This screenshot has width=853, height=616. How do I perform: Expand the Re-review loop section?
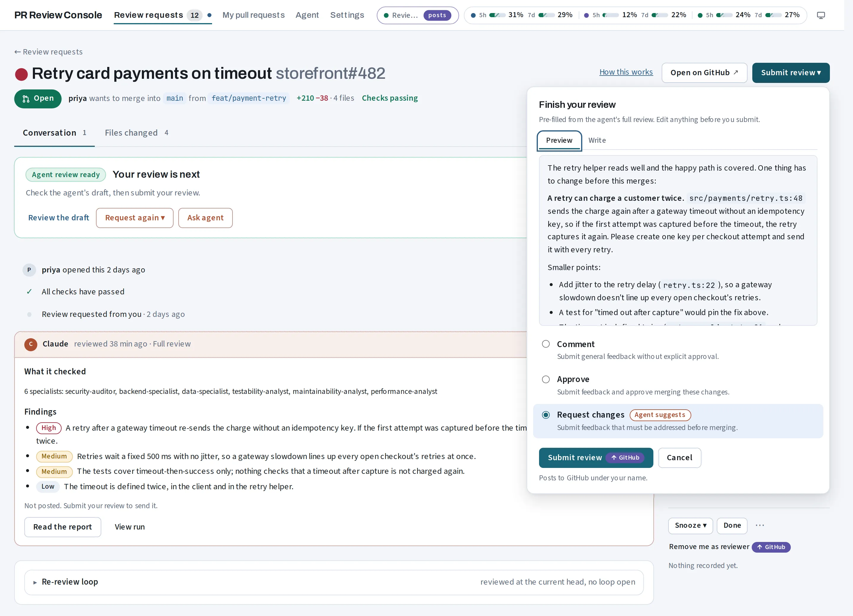pos(333,582)
